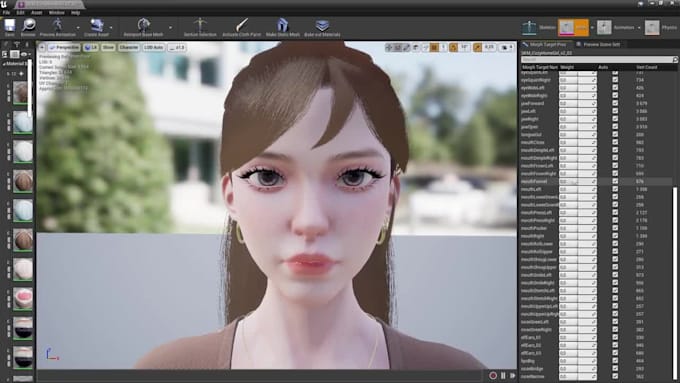Screen dimensions: 680x383
Task: Click the Vert Count column header
Action: (647, 67)
